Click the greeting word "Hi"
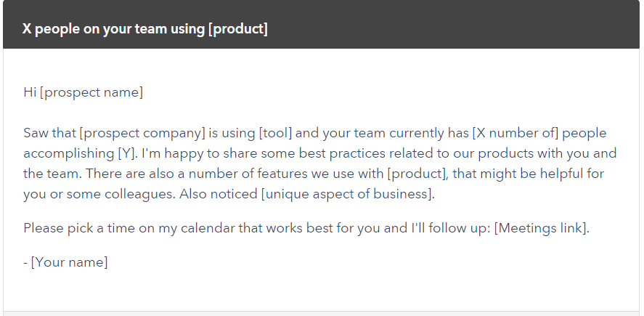This screenshot has width=644, height=316. tap(30, 92)
